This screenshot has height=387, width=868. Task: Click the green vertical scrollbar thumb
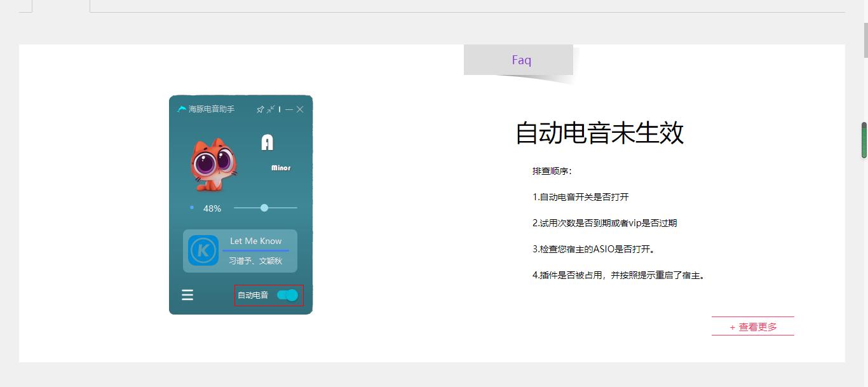click(864, 140)
